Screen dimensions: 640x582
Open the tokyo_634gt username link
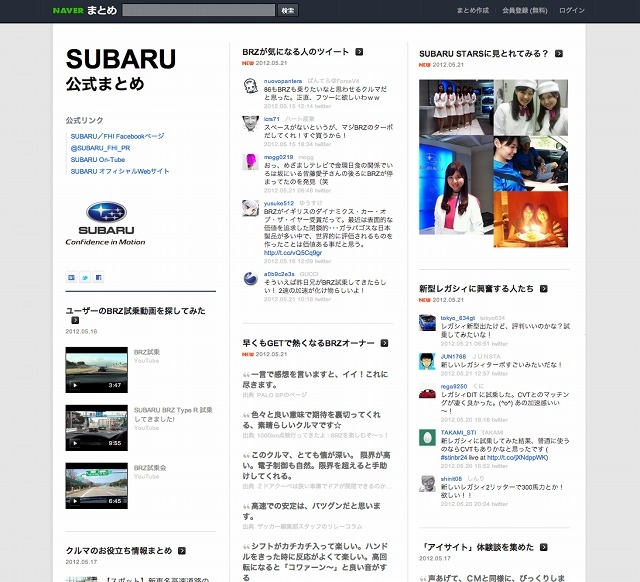(x=458, y=318)
